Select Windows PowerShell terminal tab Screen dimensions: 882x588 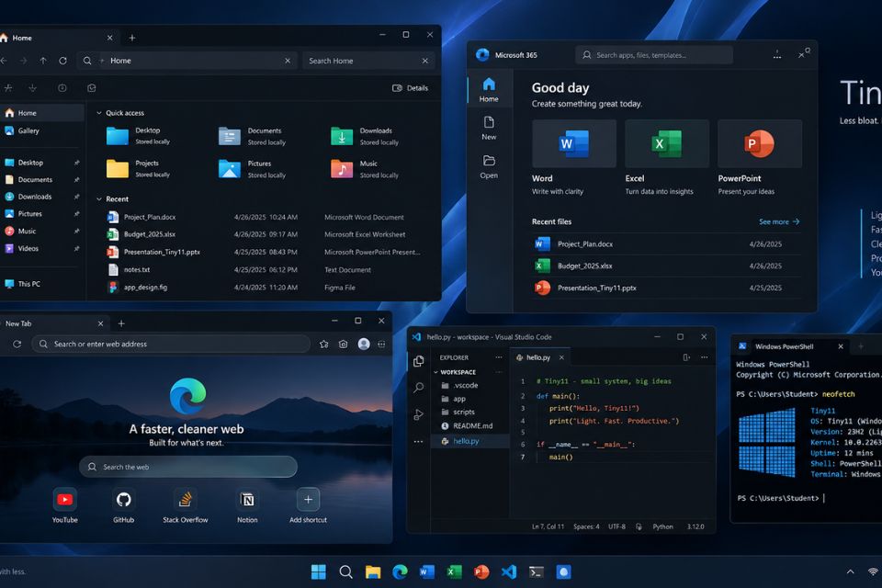790,346
